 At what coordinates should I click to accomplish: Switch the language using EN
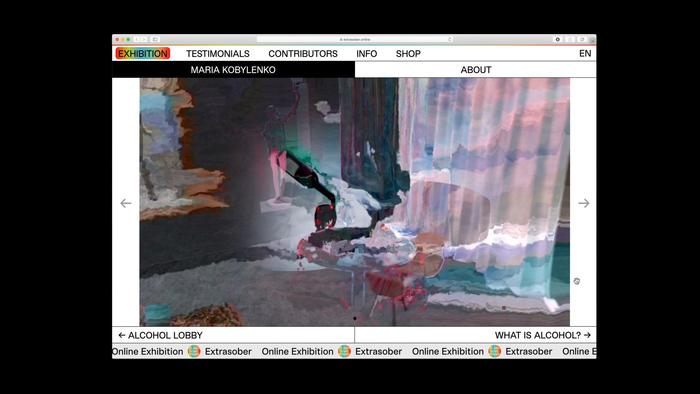[585, 54]
